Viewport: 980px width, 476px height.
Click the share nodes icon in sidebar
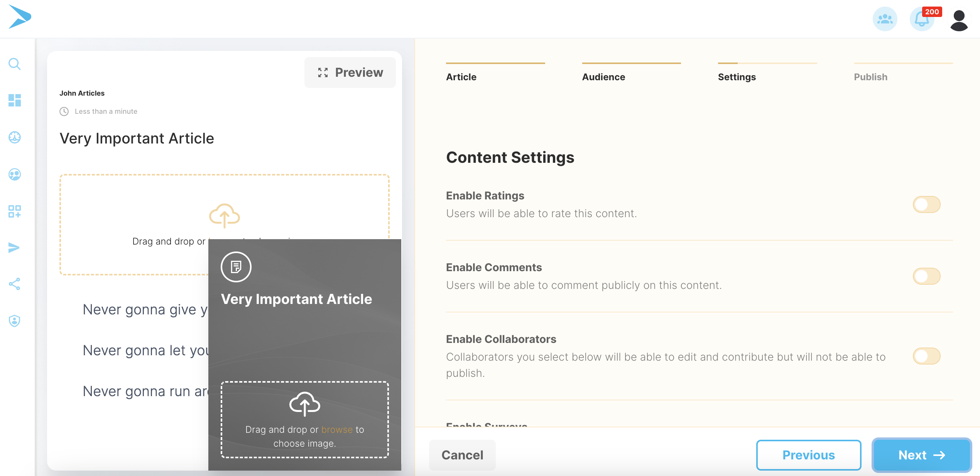tap(15, 284)
